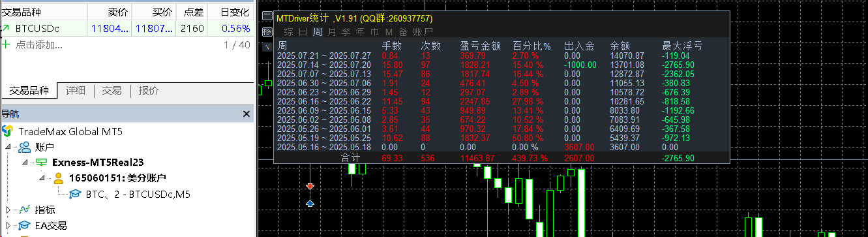Select the 备 stats tab
Viewport: 868px width, 237px height.
click(x=403, y=31)
